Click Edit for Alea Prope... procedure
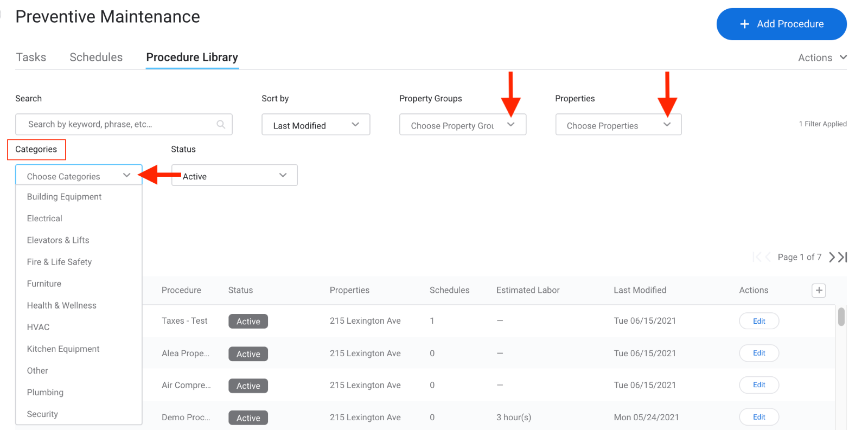 759,353
